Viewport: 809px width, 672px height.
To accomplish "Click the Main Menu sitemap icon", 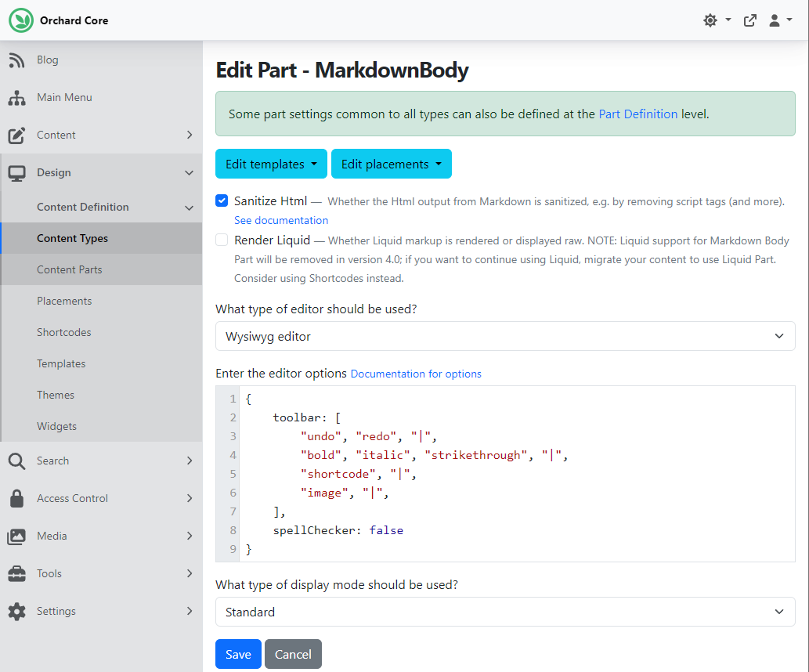I will point(16,98).
